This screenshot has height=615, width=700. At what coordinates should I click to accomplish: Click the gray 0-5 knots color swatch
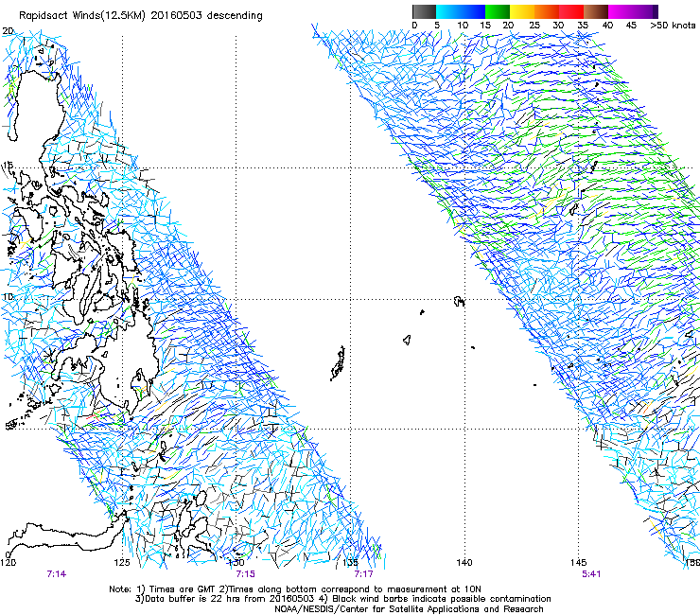click(x=424, y=11)
